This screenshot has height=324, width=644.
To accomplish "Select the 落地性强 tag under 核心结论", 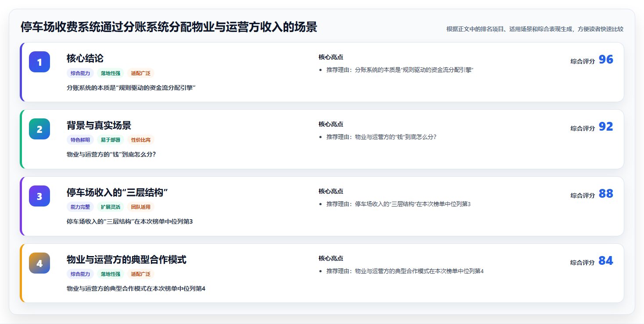I will point(111,73).
